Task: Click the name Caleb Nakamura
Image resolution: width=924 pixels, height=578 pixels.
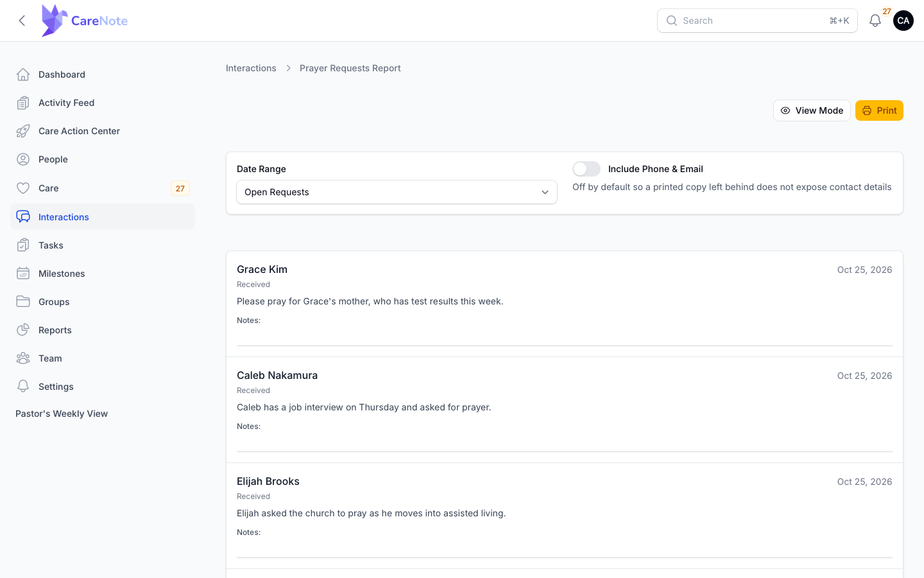Action: tap(277, 375)
